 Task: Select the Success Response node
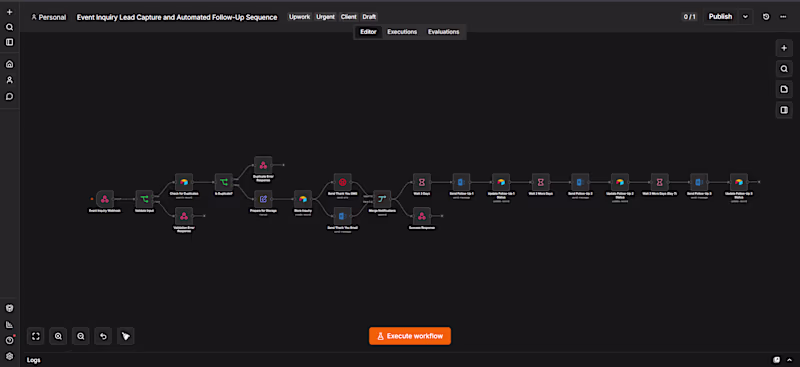(x=421, y=216)
